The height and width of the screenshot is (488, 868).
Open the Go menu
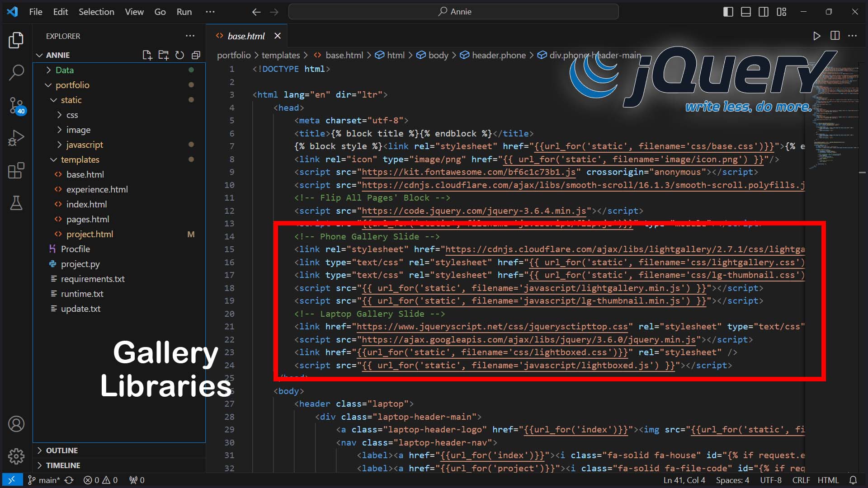coord(160,12)
